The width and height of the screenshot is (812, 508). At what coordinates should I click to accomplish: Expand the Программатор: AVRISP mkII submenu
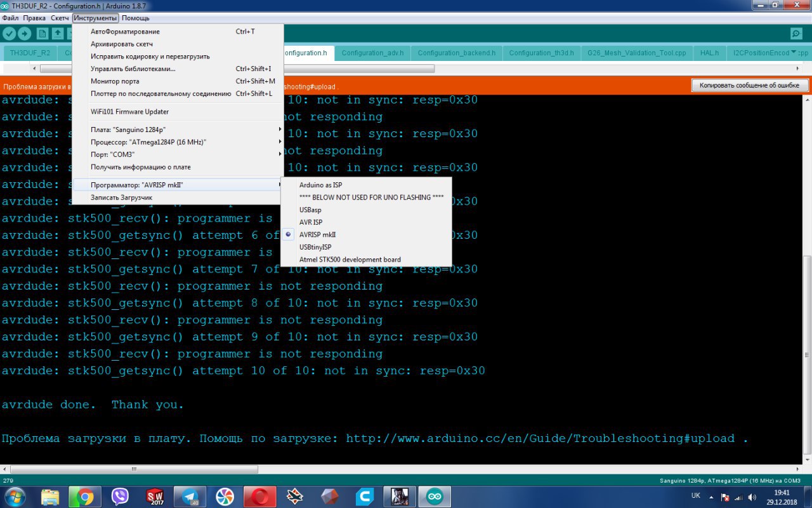pos(178,185)
